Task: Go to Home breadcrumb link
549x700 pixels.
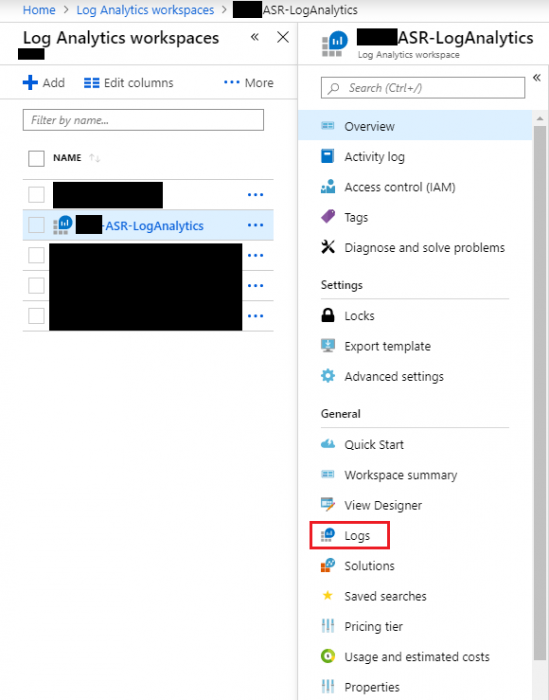Action: (39, 10)
